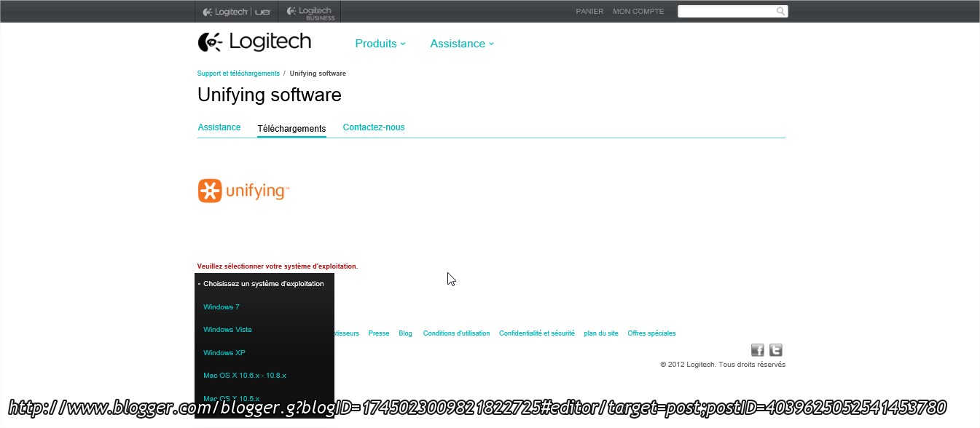The width and height of the screenshot is (980, 428).
Task: Open the Logitech Business brand link
Action: (310, 12)
